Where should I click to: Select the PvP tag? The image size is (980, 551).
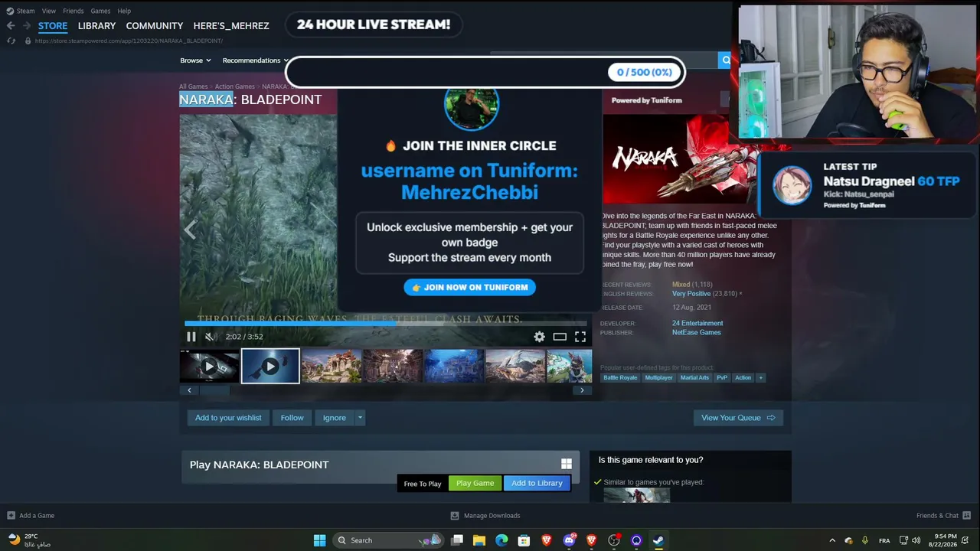pyautogui.click(x=722, y=377)
